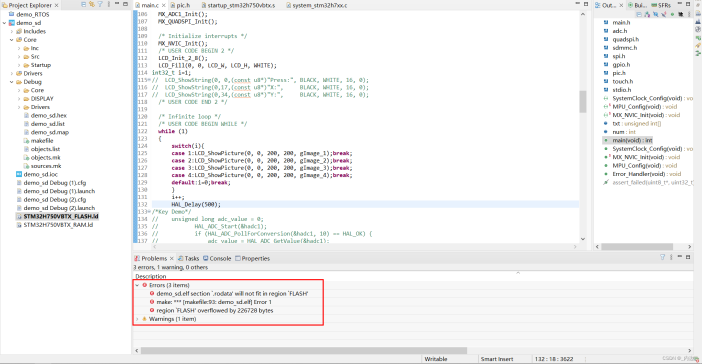Image resolution: width=702 pixels, height=364 pixels.
Task: Switch to the Console tab
Action: coord(217,258)
